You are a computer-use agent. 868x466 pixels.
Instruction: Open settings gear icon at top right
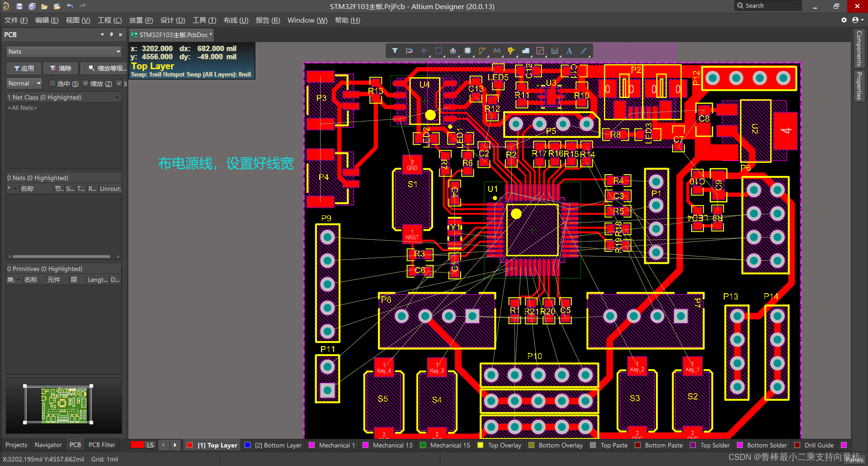click(844, 20)
